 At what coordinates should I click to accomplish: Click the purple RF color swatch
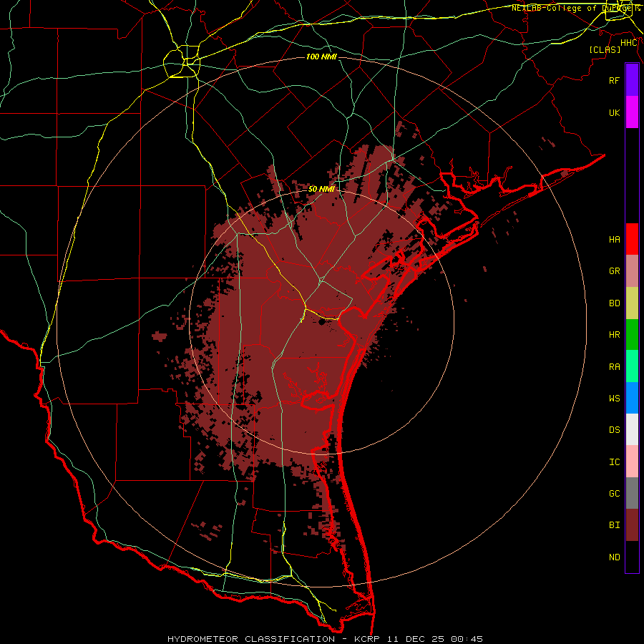[632, 80]
